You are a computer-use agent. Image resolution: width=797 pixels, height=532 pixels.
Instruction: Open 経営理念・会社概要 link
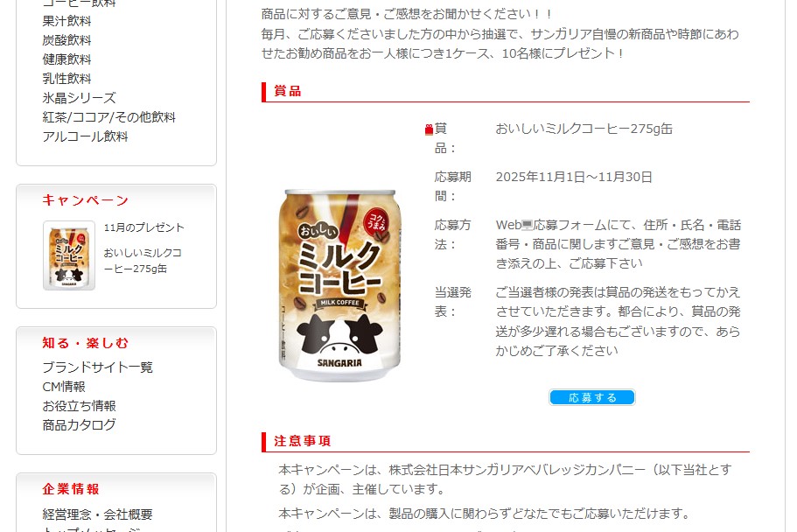pos(98,514)
